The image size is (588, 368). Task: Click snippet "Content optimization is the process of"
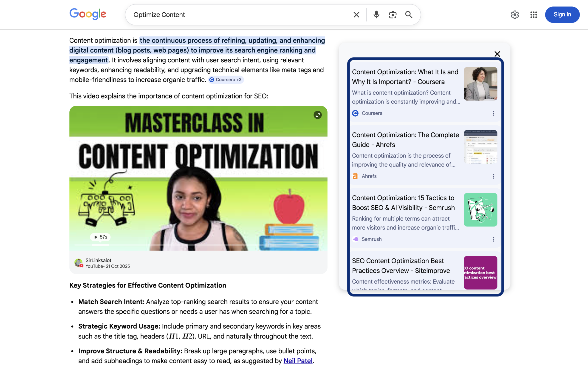pos(401,155)
